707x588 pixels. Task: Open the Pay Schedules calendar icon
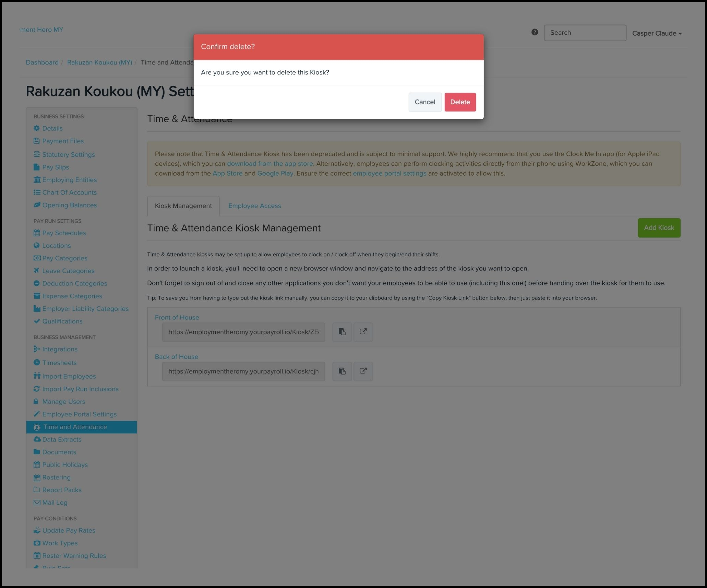pos(37,233)
